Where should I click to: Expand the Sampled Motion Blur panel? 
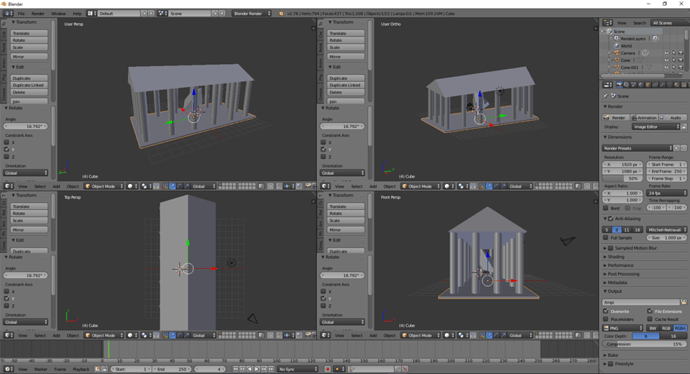pyautogui.click(x=635, y=248)
